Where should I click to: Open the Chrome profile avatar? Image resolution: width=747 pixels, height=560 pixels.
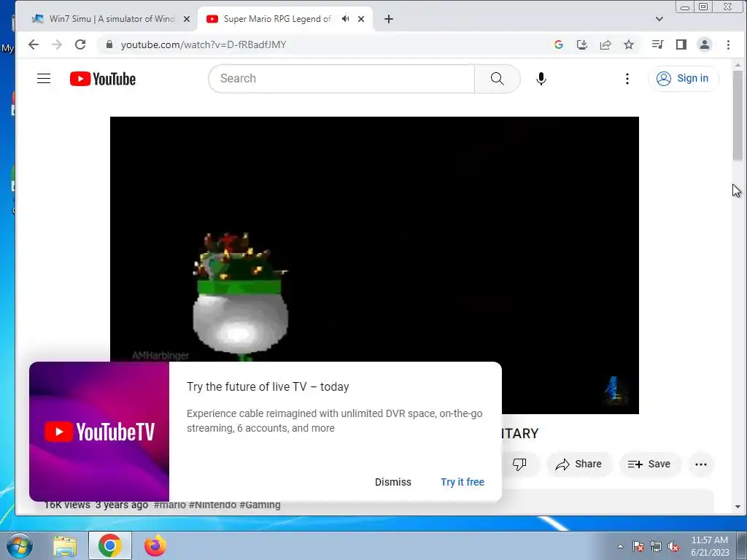(x=705, y=44)
